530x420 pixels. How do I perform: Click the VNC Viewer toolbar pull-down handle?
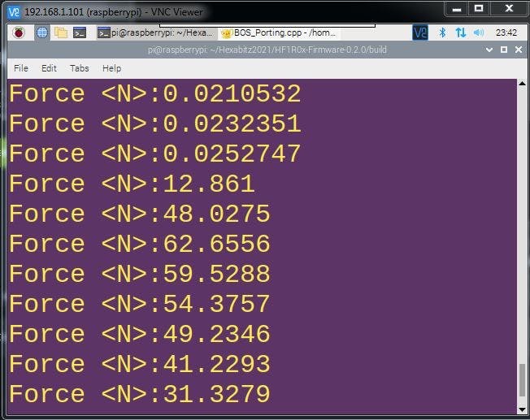click(x=267, y=25)
